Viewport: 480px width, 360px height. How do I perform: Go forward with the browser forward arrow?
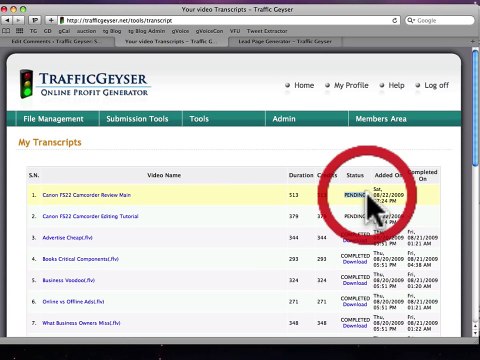(x=18, y=20)
